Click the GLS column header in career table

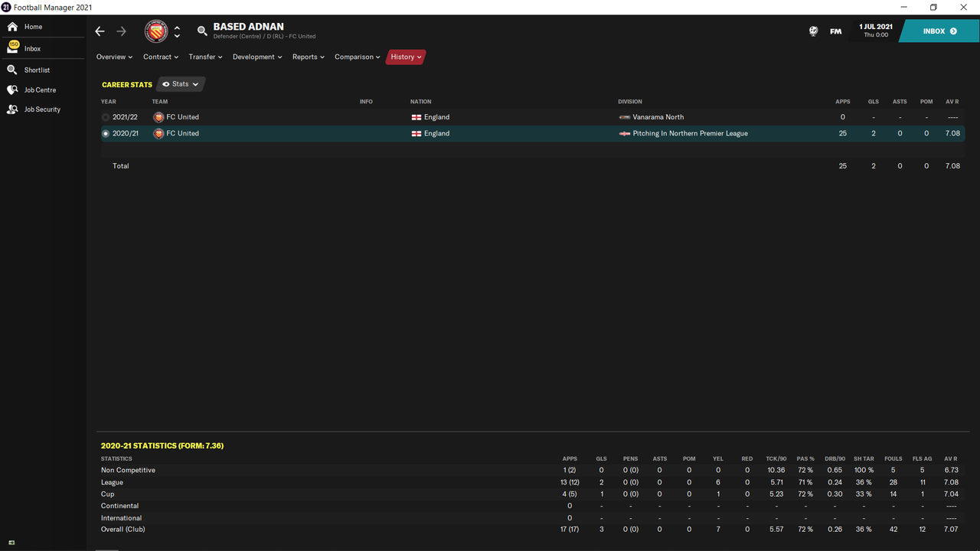coord(873,102)
